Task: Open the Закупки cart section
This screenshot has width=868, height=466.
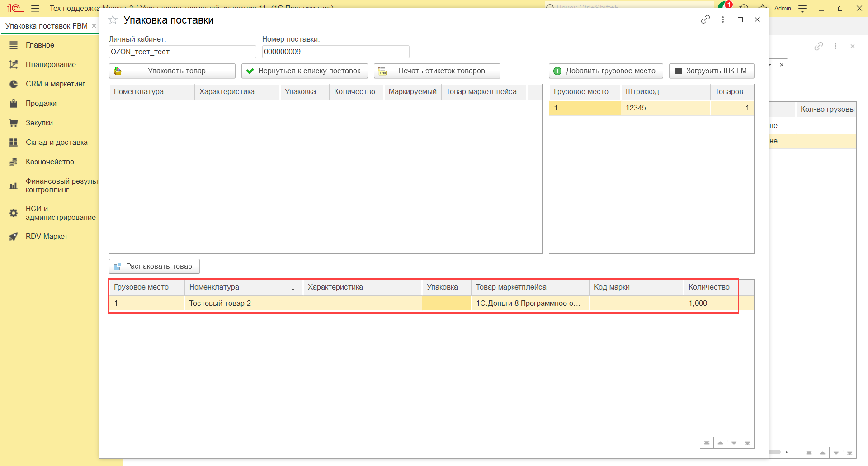Action: [x=39, y=123]
